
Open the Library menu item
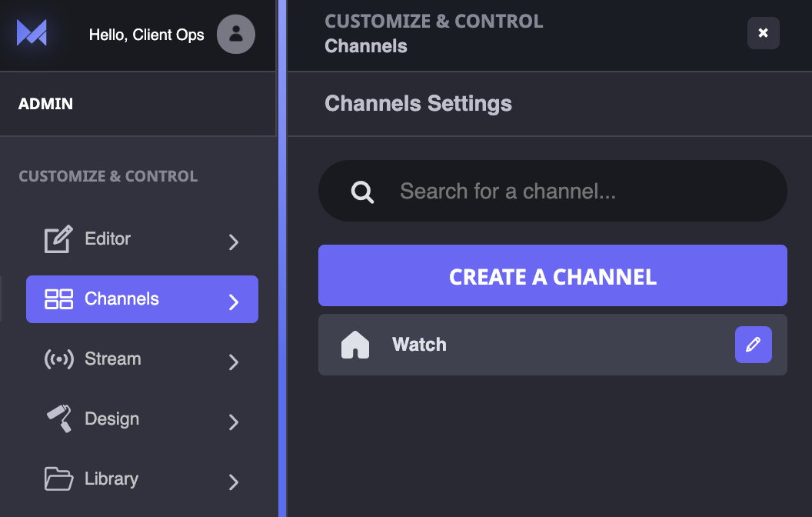(x=142, y=479)
